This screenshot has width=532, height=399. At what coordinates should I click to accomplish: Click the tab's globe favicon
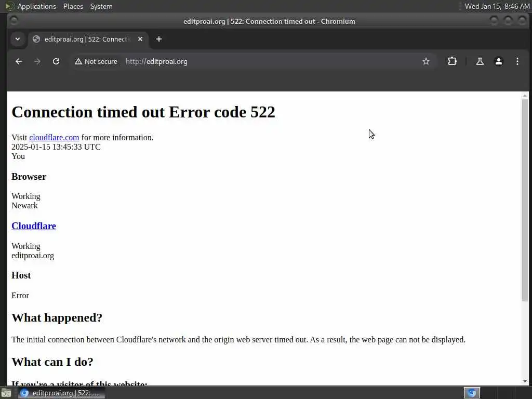click(36, 39)
